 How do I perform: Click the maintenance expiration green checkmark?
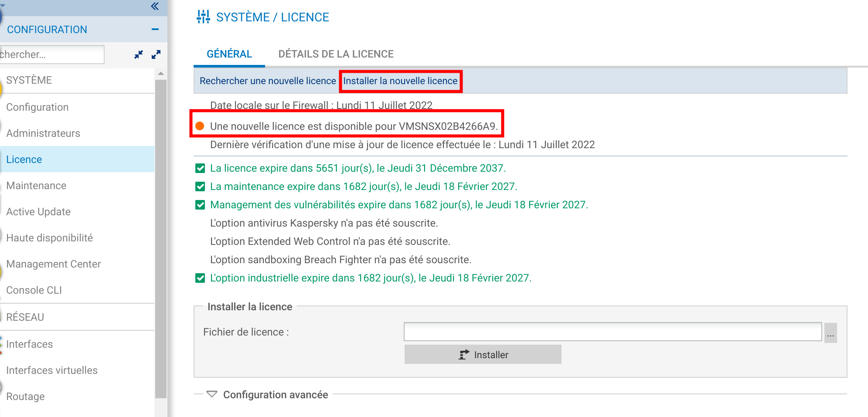click(x=200, y=186)
